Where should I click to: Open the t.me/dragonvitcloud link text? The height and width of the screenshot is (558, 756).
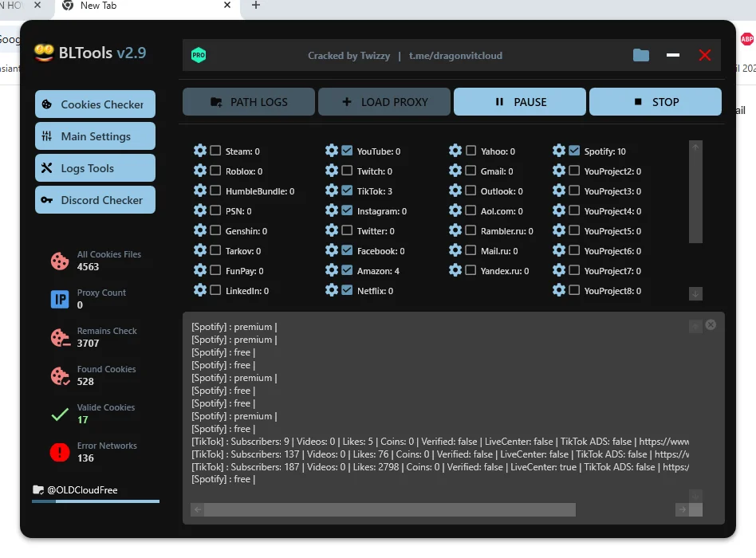[455, 56]
